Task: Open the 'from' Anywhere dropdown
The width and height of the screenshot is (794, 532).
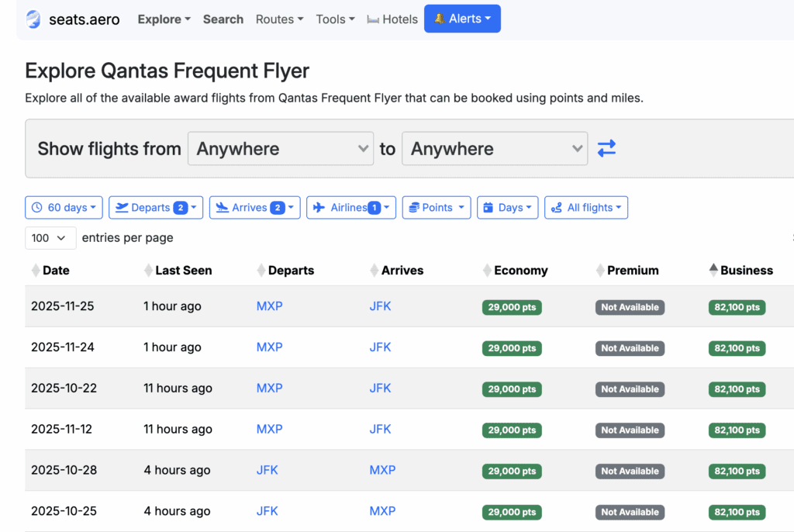Action: [x=281, y=149]
